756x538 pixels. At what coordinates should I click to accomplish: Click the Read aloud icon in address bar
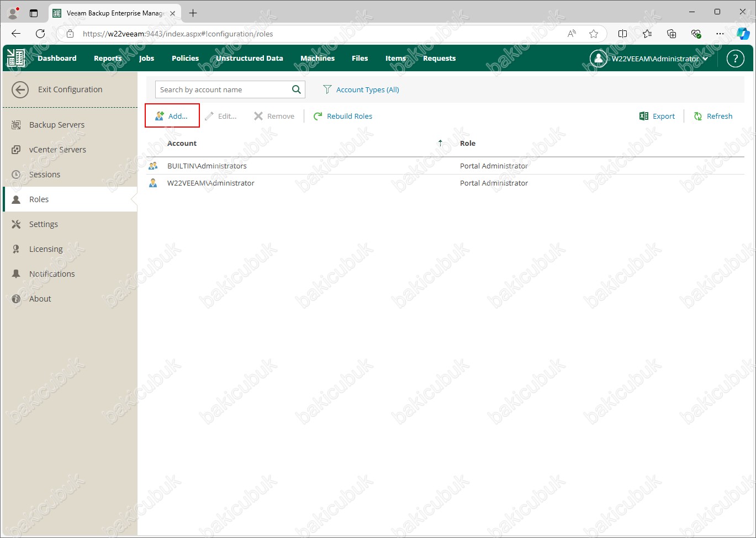[x=572, y=34]
